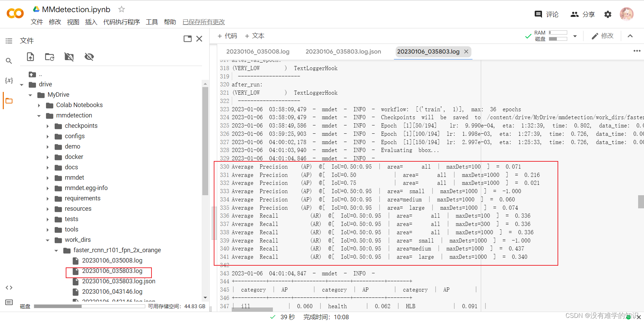Unmount Google Drive icon
Image resolution: width=644 pixels, height=322 pixels.
coord(69,57)
